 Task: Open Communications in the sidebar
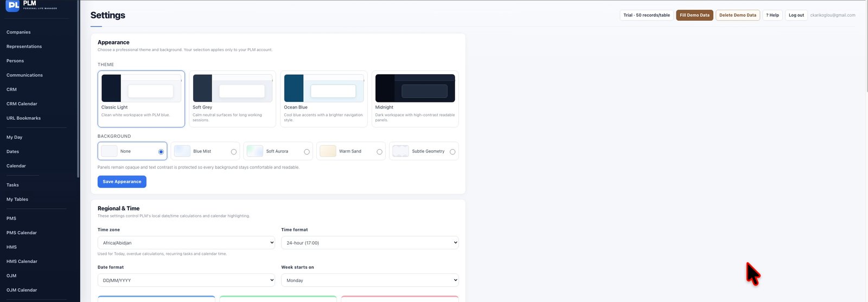click(x=24, y=75)
